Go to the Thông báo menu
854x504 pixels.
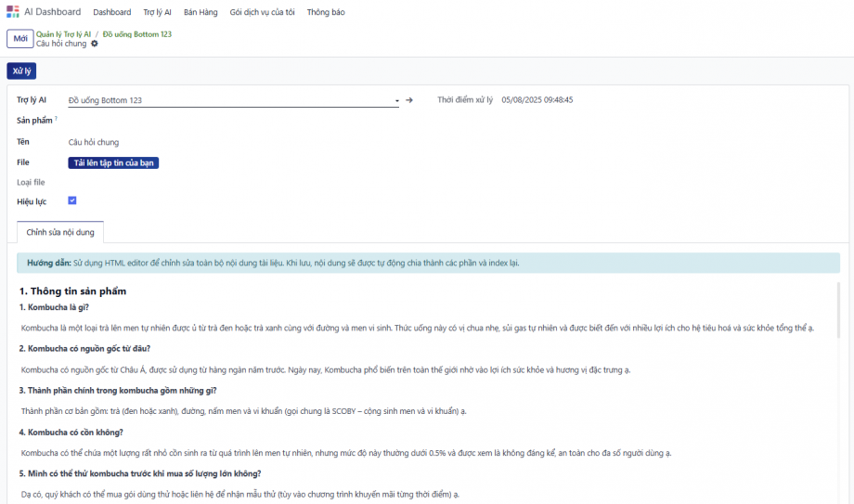click(325, 12)
